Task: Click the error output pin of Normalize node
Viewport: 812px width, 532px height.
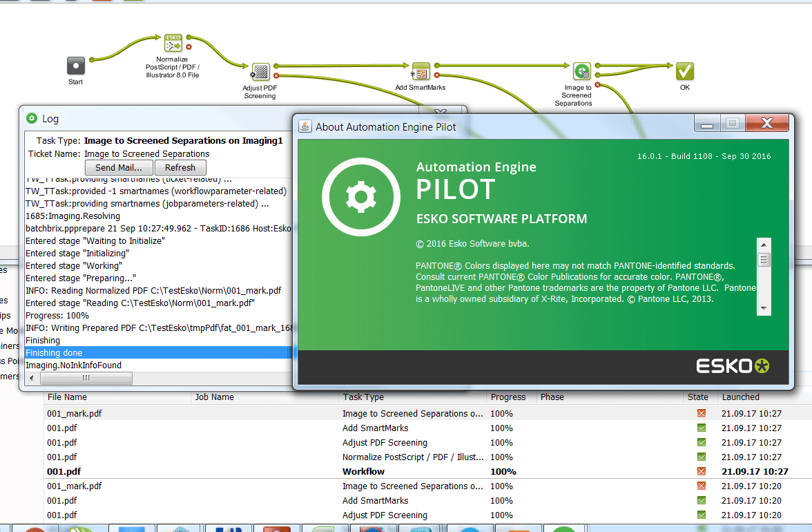Action: [x=189, y=47]
